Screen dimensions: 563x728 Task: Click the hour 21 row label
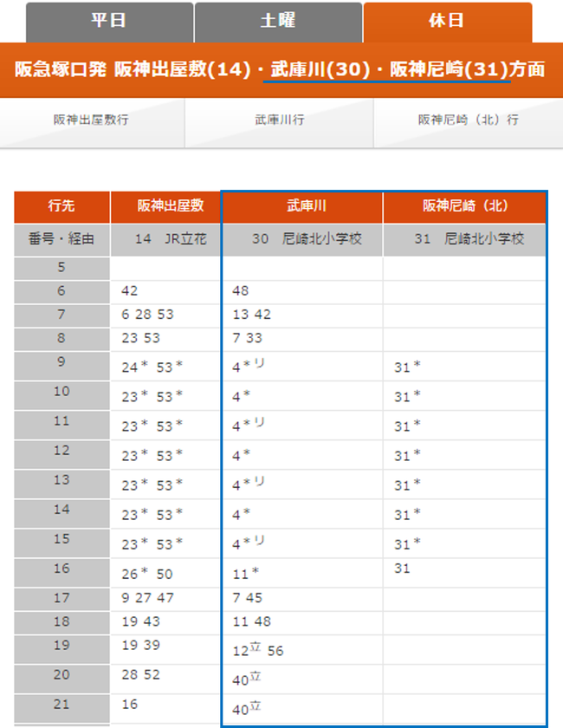[61, 707]
